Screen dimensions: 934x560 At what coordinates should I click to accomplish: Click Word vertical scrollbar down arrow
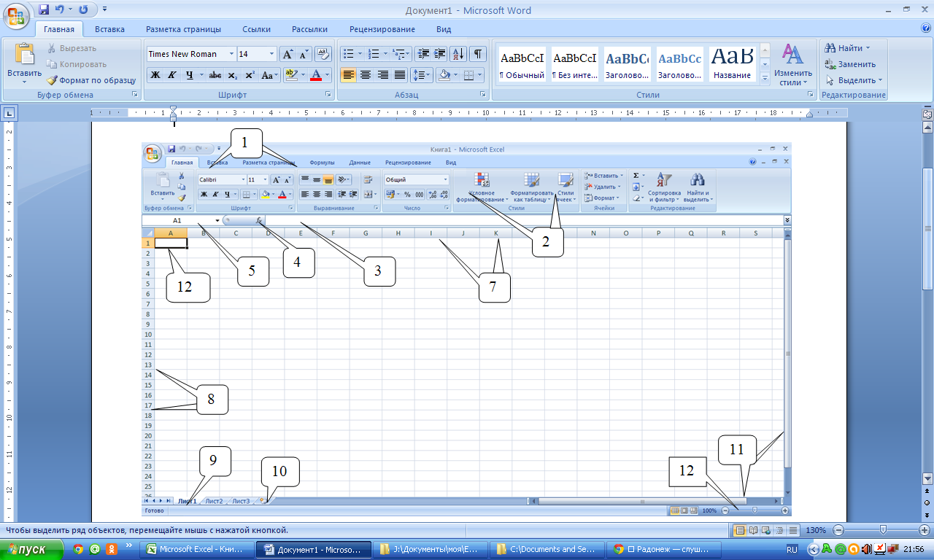click(x=927, y=478)
